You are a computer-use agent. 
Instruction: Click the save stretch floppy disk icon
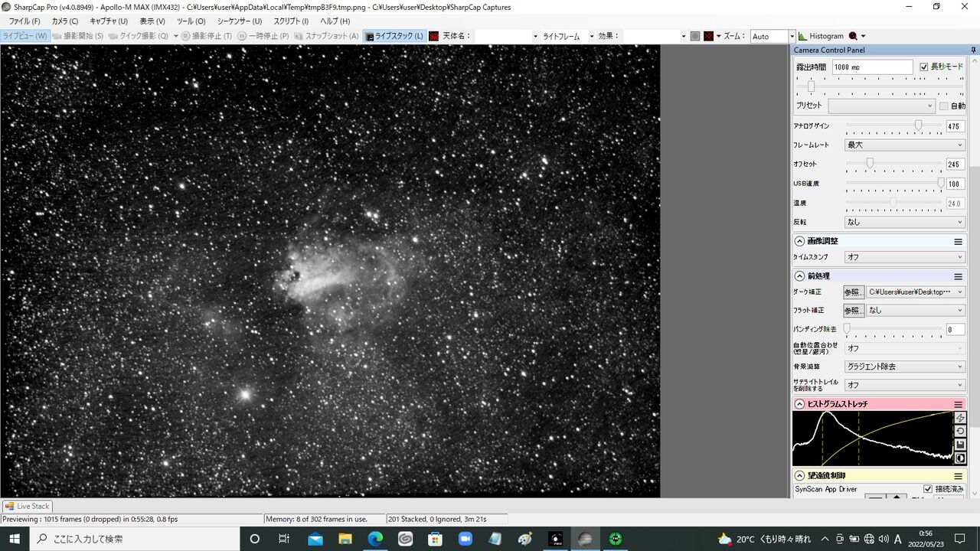[x=960, y=444]
